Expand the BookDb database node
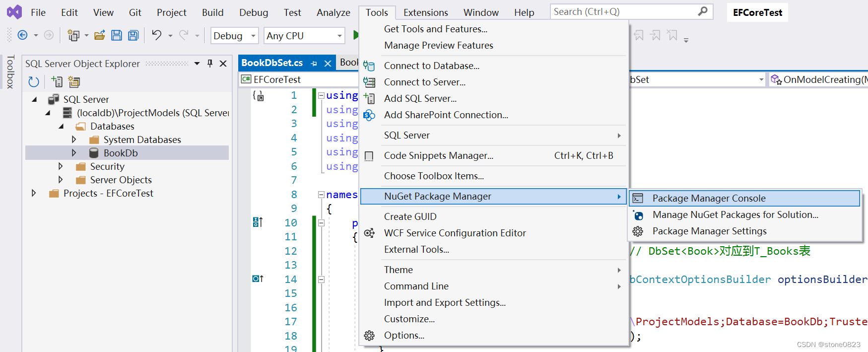This screenshot has width=868, height=352. [74, 153]
